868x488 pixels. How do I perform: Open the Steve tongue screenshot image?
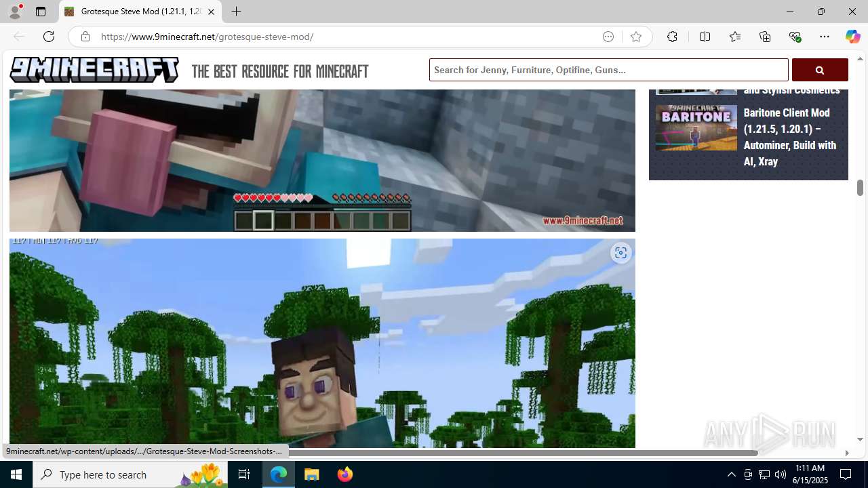tap(322, 161)
